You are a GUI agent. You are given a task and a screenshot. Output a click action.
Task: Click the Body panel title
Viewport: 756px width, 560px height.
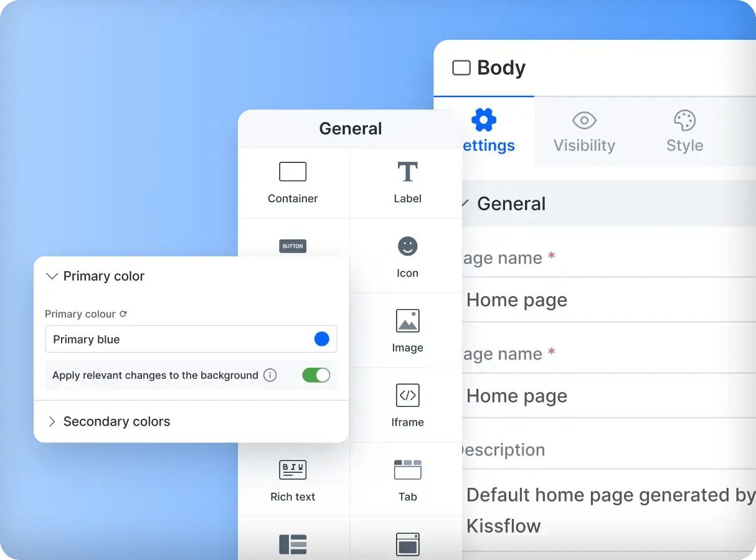point(501,68)
